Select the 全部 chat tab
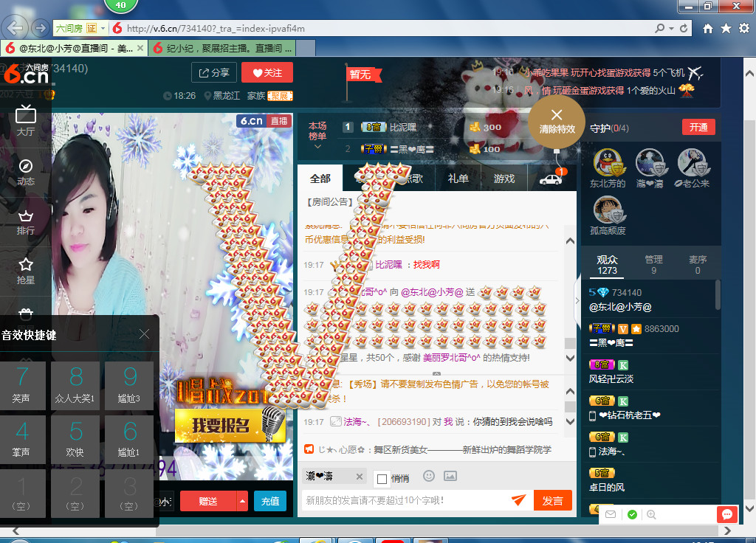Viewport: 756px width, 543px height. [x=320, y=179]
